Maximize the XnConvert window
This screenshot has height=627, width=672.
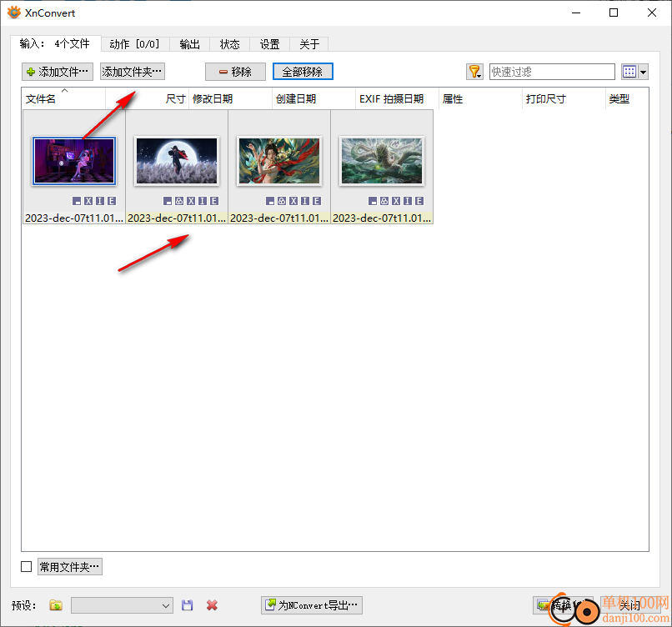point(614,13)
